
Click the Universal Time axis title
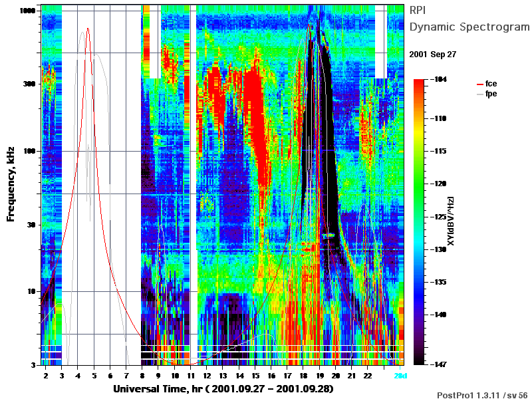pyautogui.click(x=223, y=388)
